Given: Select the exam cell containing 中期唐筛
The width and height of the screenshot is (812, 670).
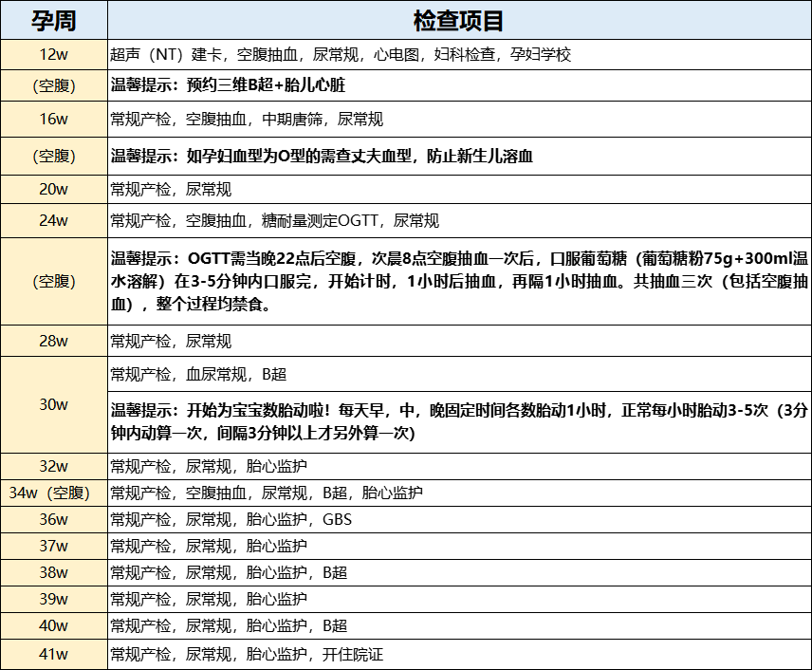Looking at the screenshot, I should point(247,120).
